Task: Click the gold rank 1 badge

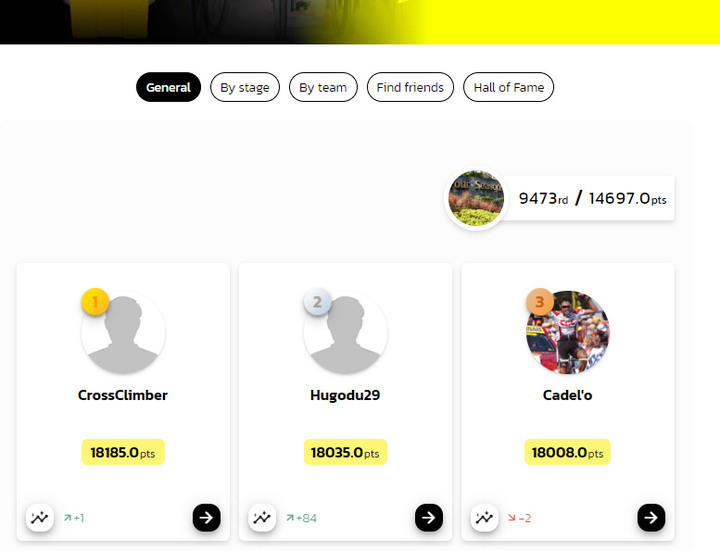Action: (x=95, y=302)
